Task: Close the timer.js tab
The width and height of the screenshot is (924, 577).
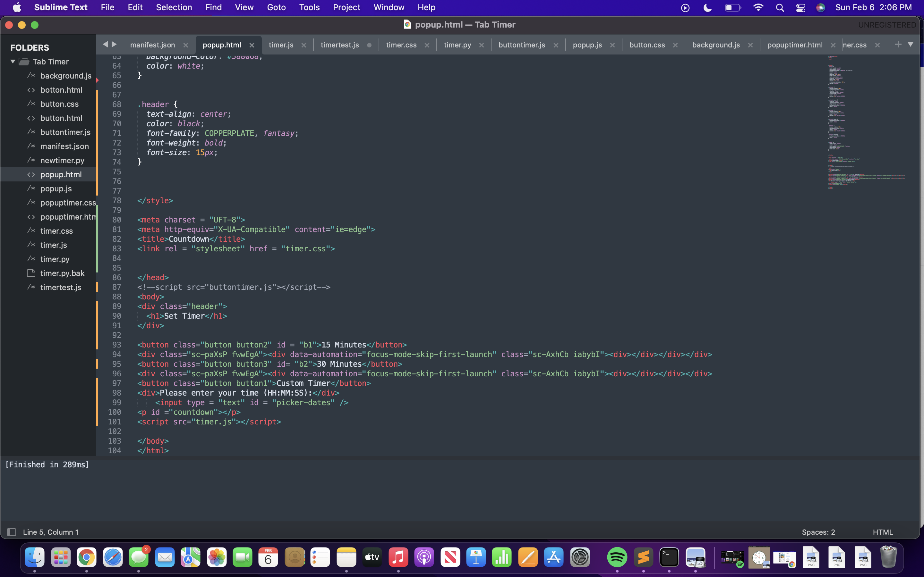Action: click(x=304, y=45)
